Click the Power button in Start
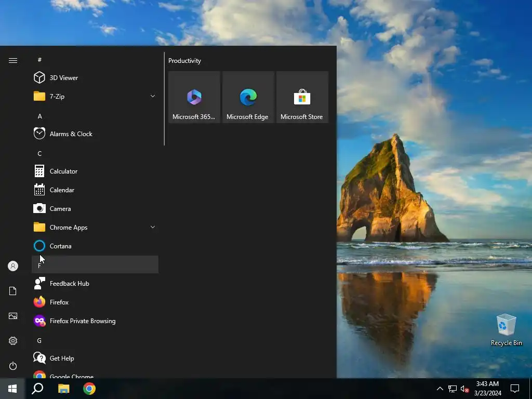Image resolution: width=532 pixels, height=399 pixels. coord(13,366)
